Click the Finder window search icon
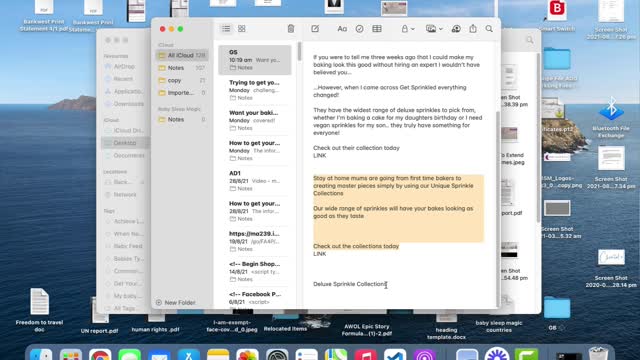This screenshot has height=360, width=640. tap(530, 40)
